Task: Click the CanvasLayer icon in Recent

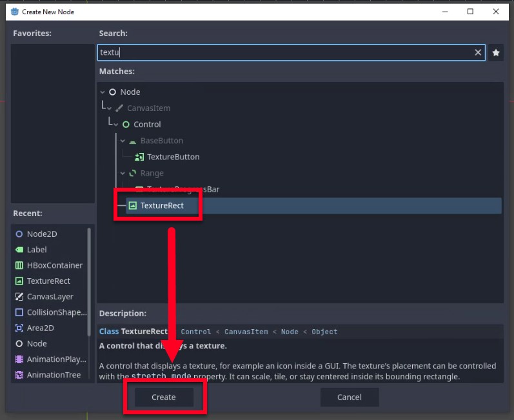Action: pos(19,297)
